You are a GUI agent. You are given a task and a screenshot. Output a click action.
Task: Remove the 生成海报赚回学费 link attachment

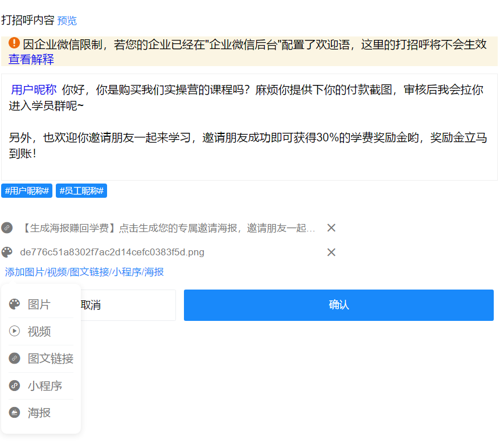click(331, 228)
